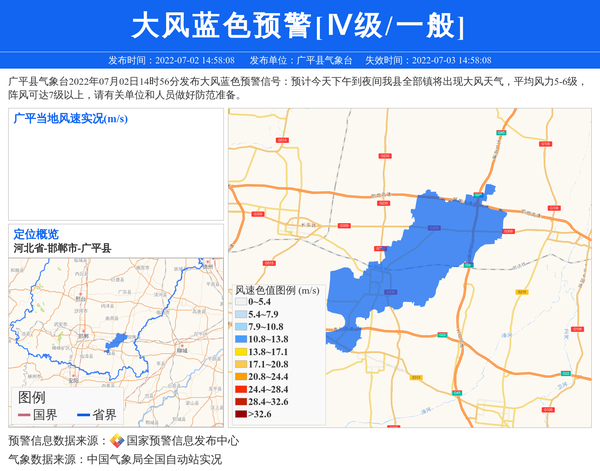This screenshot has height=471, width=600.
Task: Select the >32.6 maroon color swatch
Action: [241, 414]
